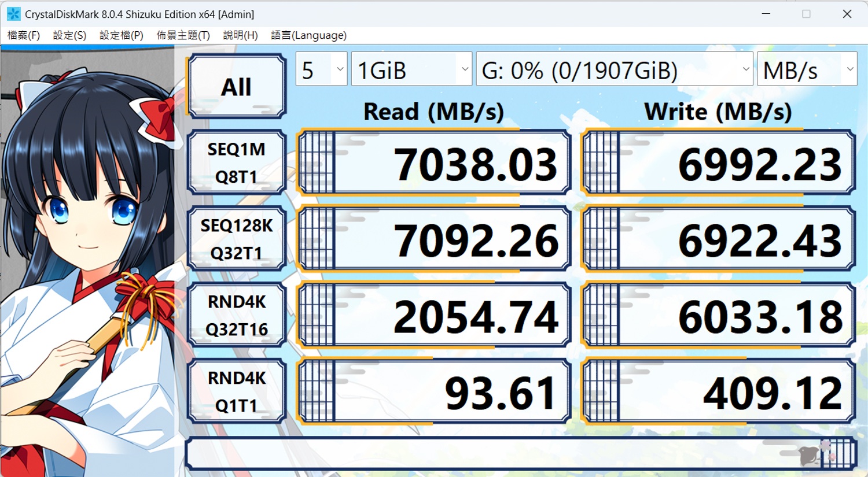
Task: Run all benchmarks with the All button
Action: click(x=237, y=86)
